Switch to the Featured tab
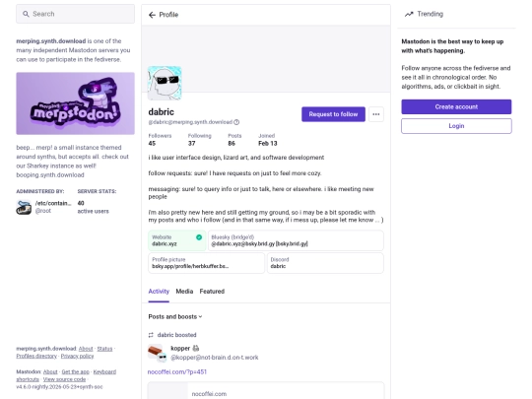 tap(212, 291)
